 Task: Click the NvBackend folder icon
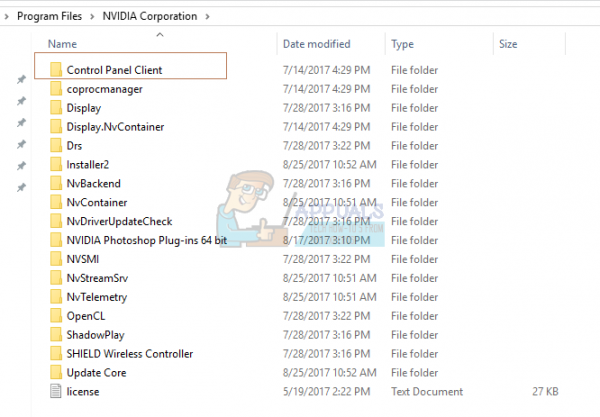click(x=56, y=184)
